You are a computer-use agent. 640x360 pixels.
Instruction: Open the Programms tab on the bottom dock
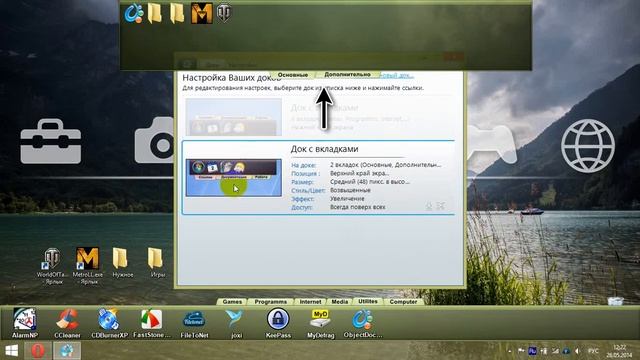pyautogui.click(x=271, y=302)
